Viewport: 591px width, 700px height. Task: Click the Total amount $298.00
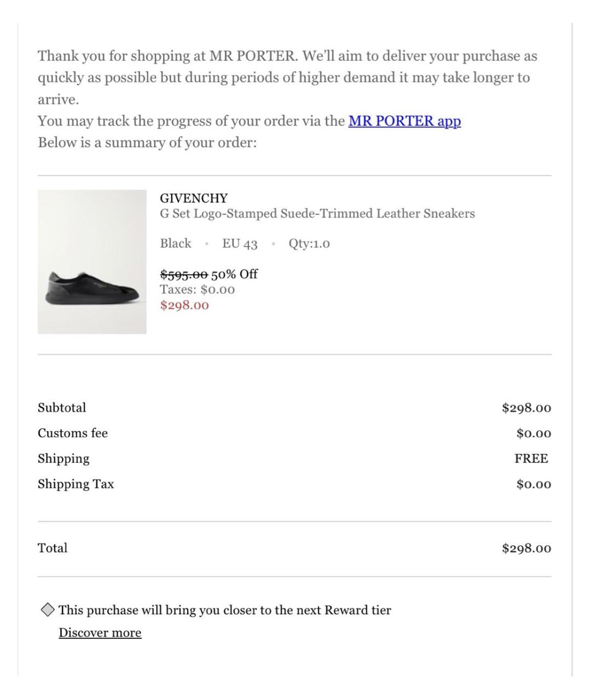(x=526, y=548)
